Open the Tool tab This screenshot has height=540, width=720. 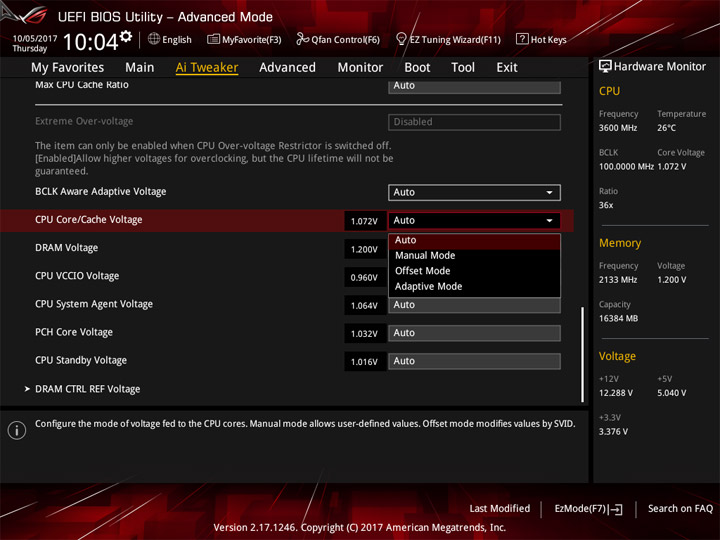[x=463, y=68]
